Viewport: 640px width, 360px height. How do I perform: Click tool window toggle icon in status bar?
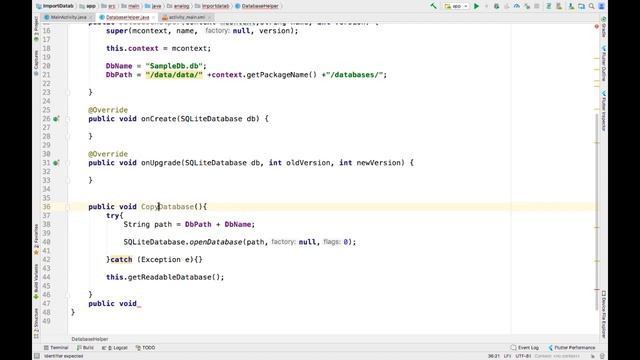coord(37,356)
